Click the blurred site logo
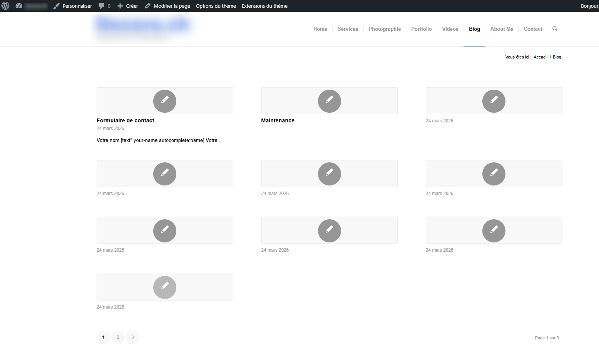The image size is (599, 364). [142, 28]
